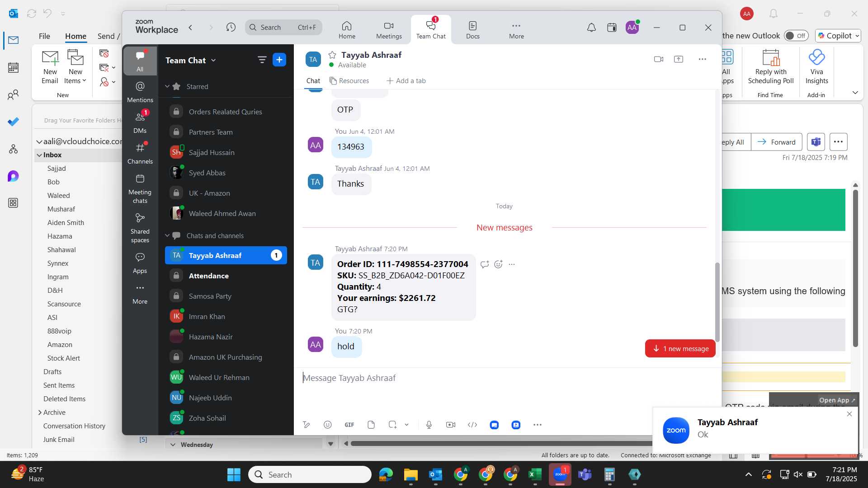Open the chat header more options ellipsis
This screenshot has height=488, width=868.
pos(702,59)
